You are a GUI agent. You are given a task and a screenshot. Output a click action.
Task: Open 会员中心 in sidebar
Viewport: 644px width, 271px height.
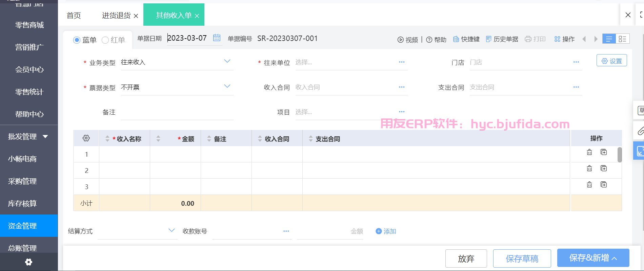click(29, 70)
